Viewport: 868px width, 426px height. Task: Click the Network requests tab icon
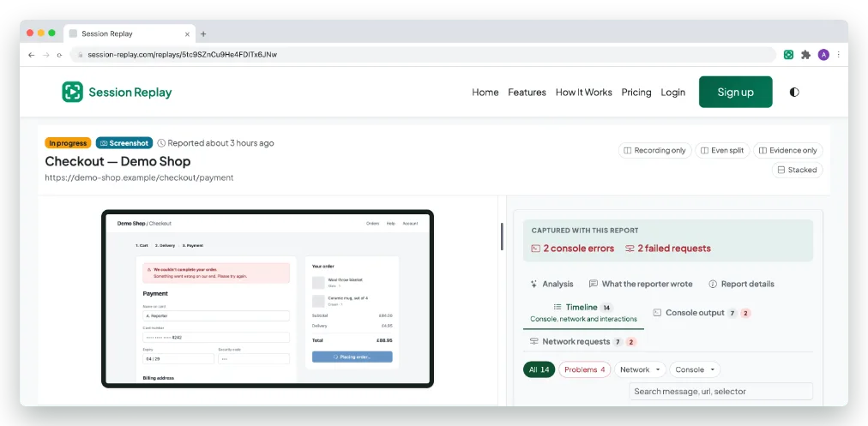(533, 341)
